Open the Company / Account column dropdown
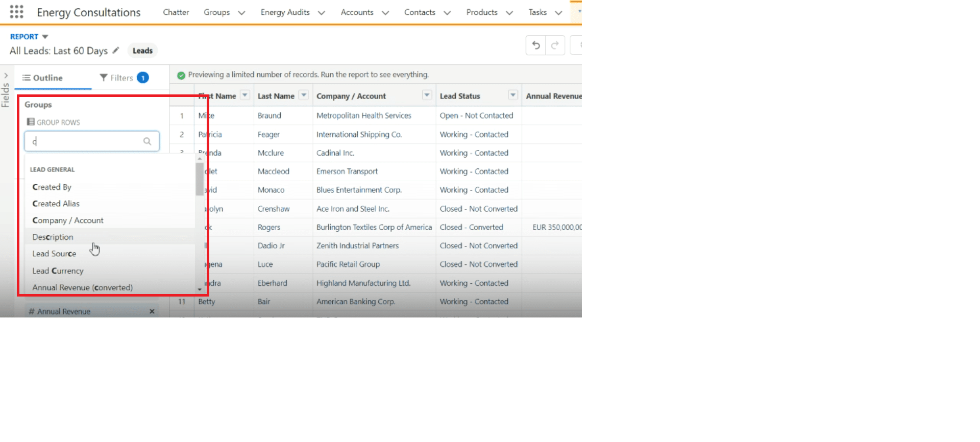 point(427,95)
